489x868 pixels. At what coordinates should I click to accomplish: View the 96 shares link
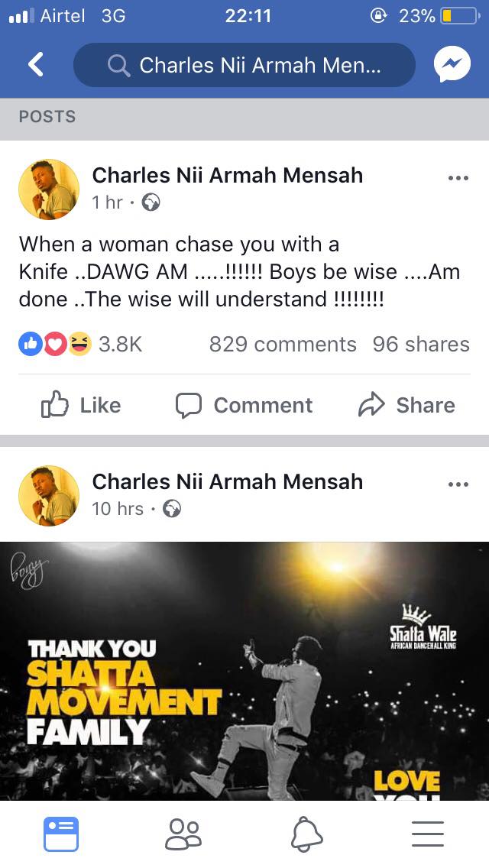click(x=421, y=345)
